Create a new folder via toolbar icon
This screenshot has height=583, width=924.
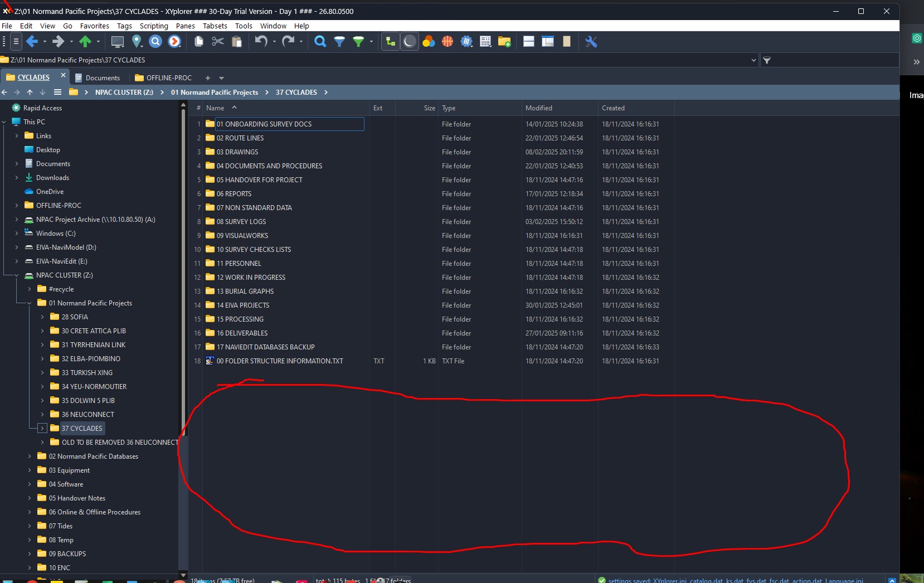point(504,41)
